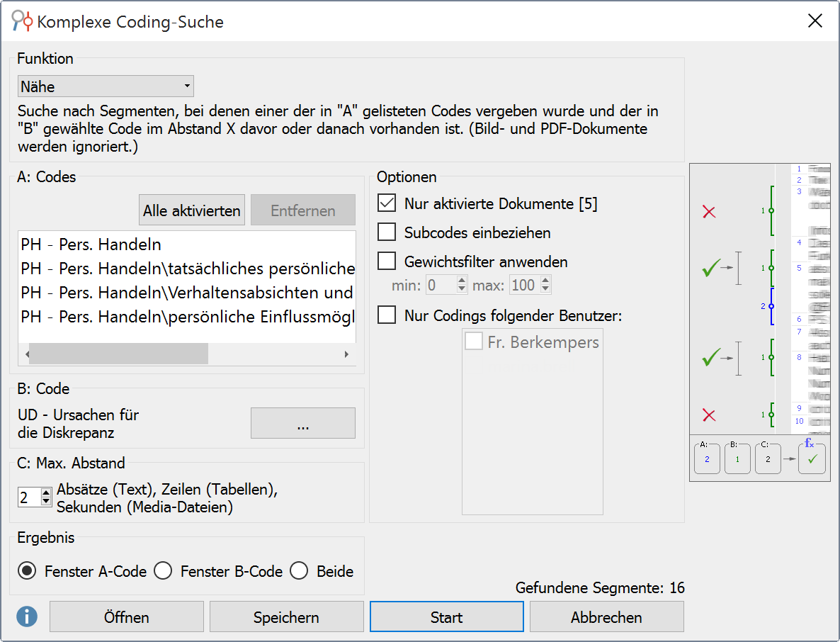This screenshot has height=642, width=840.
Task: Click the top red X in the preview
Action: tap(709, 212)
